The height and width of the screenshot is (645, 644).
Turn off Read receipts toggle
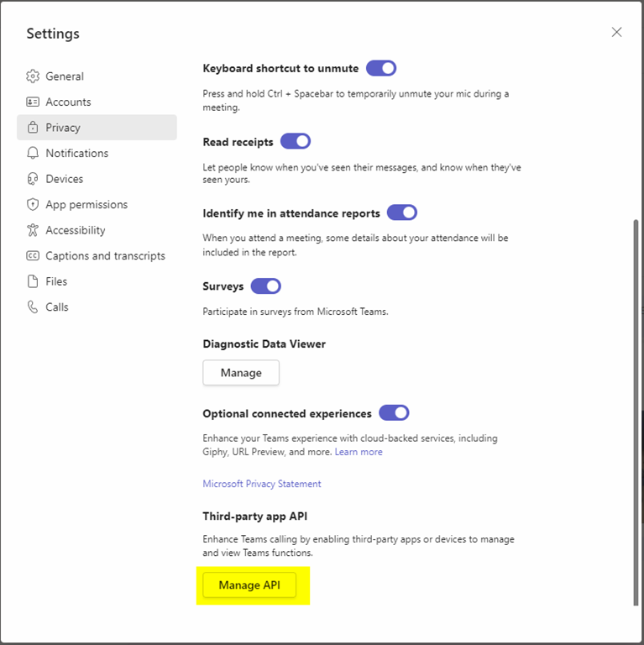click(x=296, y=141)
